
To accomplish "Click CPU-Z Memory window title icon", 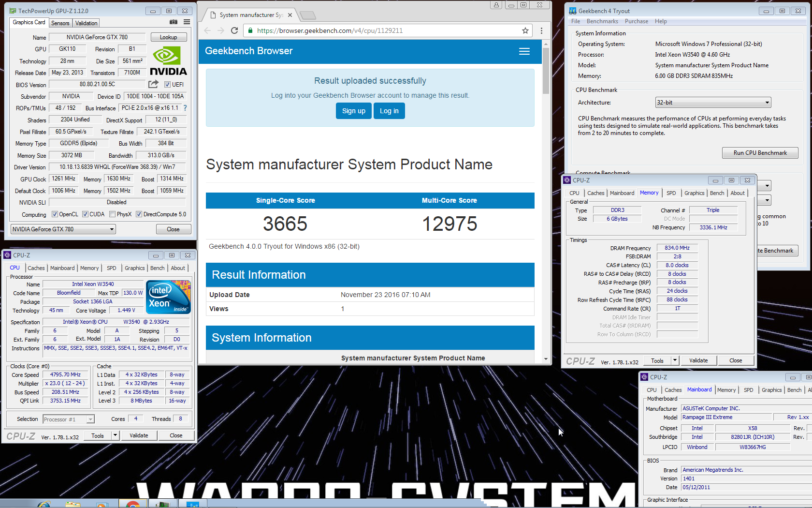I will (567, 180).
